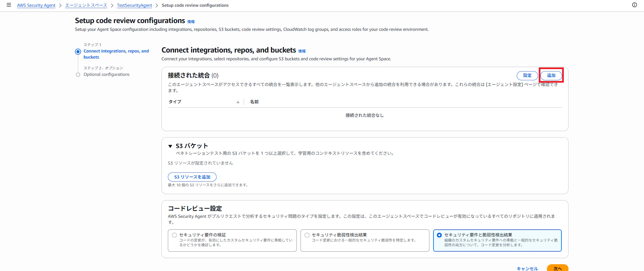Viewport: 644px width, 271px height.
Task: Click the S3 リソースが設定されていません text
Action: click(200, 163)
